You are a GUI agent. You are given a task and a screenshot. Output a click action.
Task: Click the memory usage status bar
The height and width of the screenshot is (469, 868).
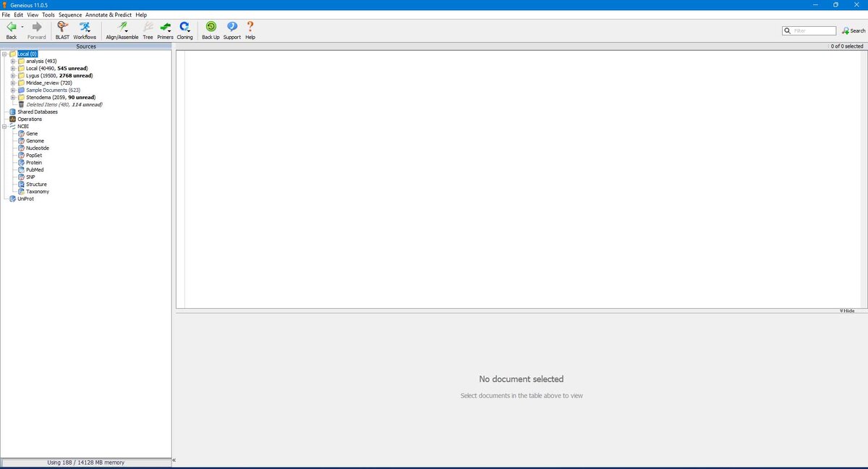tap(86, 462)
